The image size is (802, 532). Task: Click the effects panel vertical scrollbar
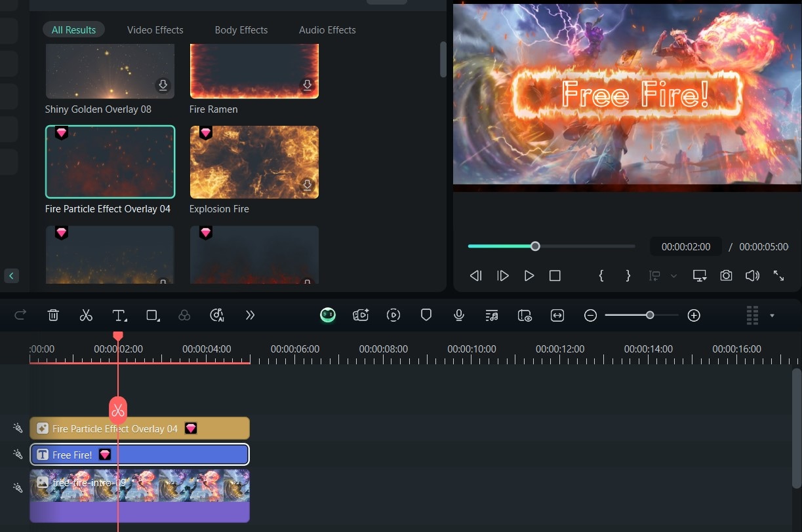pyautogui.click(x=443, y=59)
